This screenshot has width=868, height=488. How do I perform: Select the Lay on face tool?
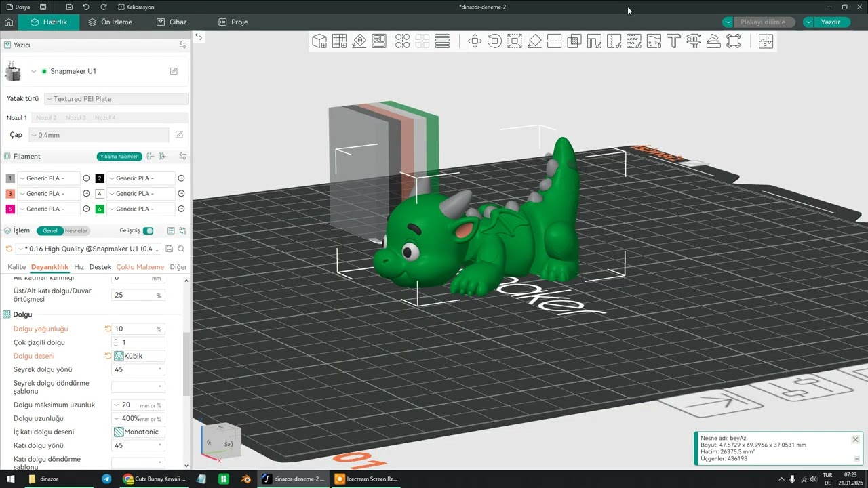pos(534,41)
